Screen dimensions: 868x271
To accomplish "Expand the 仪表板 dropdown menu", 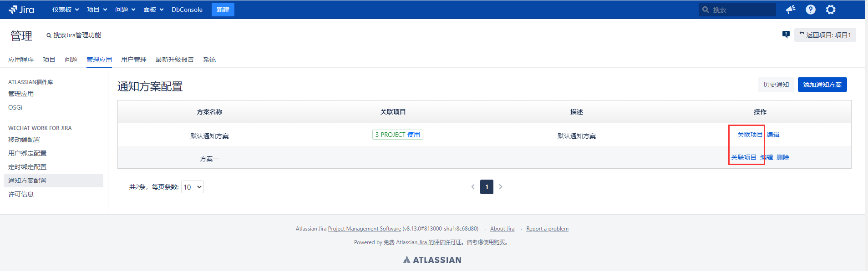I will tap(65, 10).
